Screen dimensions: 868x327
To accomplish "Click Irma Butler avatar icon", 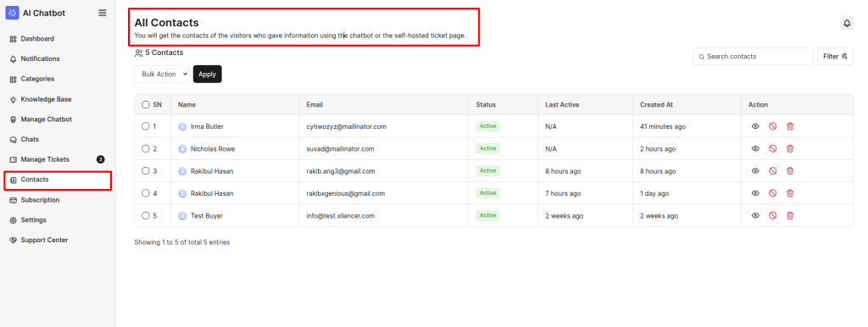I will 182,127.
